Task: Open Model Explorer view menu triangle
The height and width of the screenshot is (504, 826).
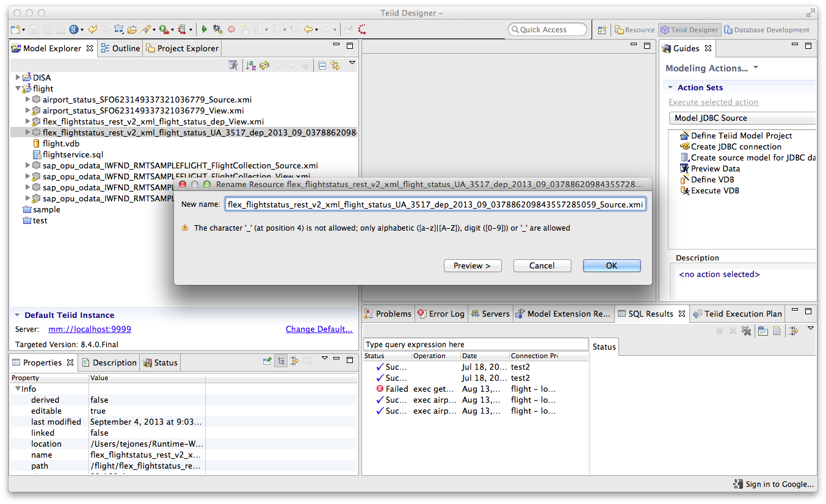Action: point(352,62)
